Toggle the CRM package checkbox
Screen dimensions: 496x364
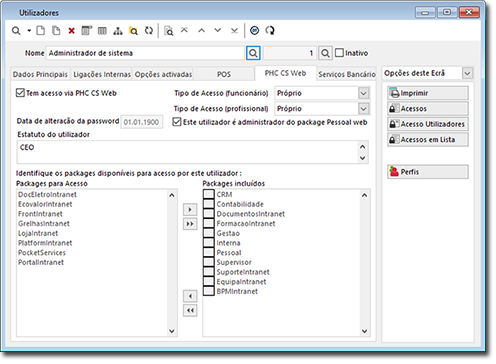[x=209, y=194]
